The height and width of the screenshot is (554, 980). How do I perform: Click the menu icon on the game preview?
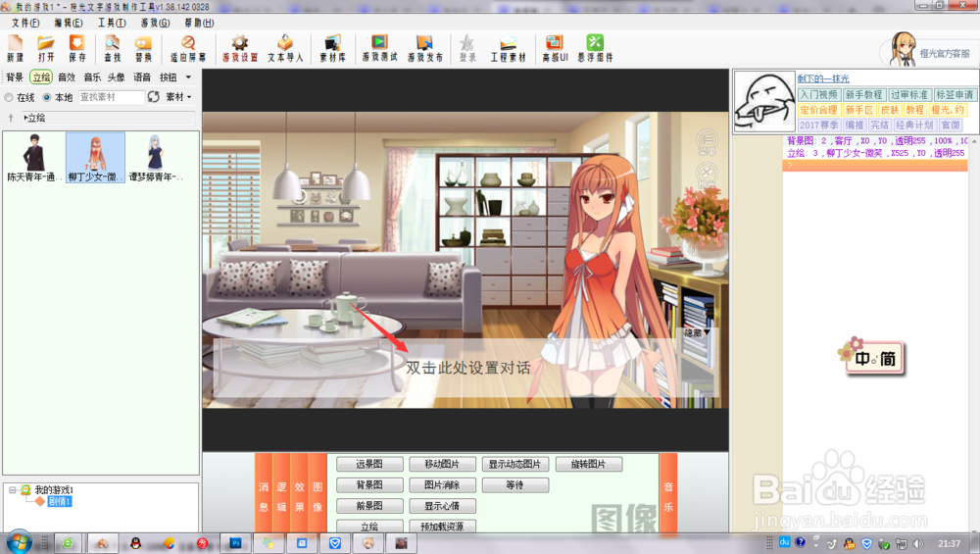(x=707, y=141)
